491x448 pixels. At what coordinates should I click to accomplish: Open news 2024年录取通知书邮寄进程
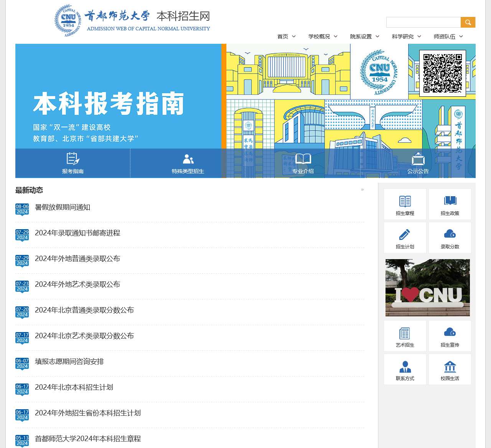pyautogui.click(x=77, y=233)
